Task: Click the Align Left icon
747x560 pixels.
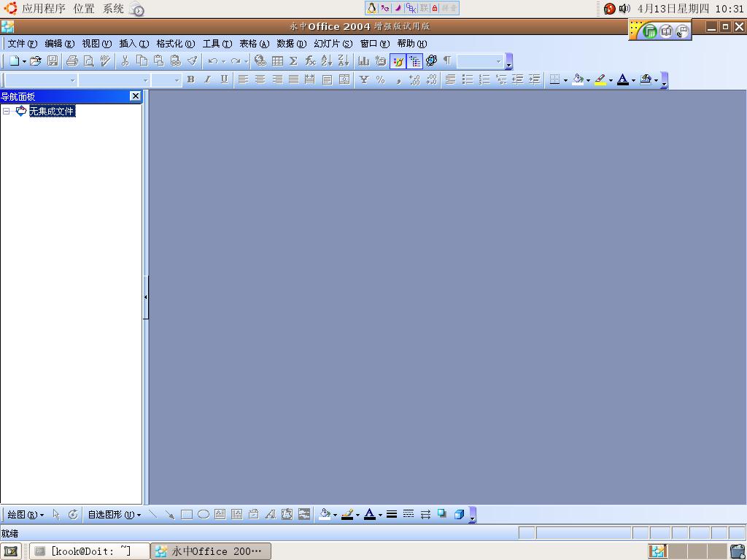Action: (x=244, y=80)
